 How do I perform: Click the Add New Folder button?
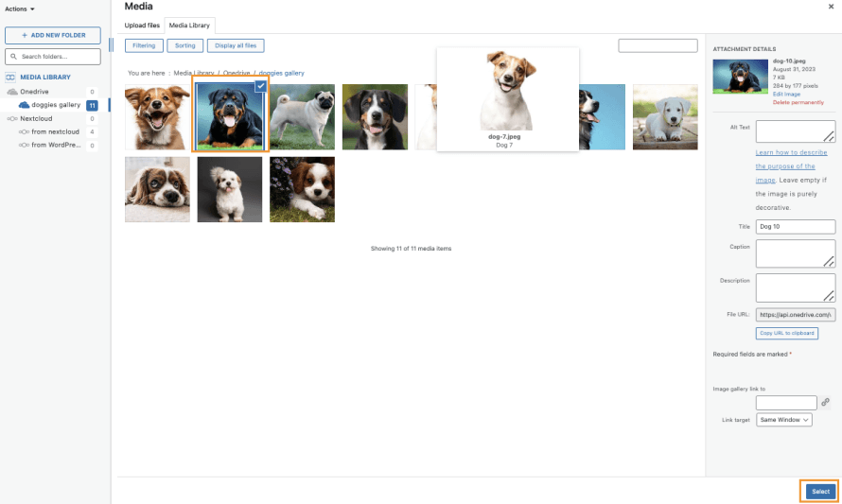pos(53,35)
